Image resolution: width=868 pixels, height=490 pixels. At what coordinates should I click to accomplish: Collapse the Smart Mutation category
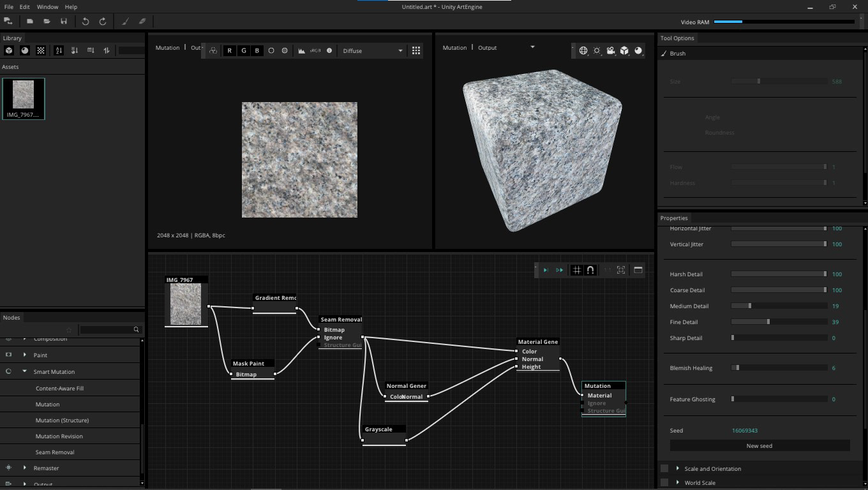click(x=25, y=371)
